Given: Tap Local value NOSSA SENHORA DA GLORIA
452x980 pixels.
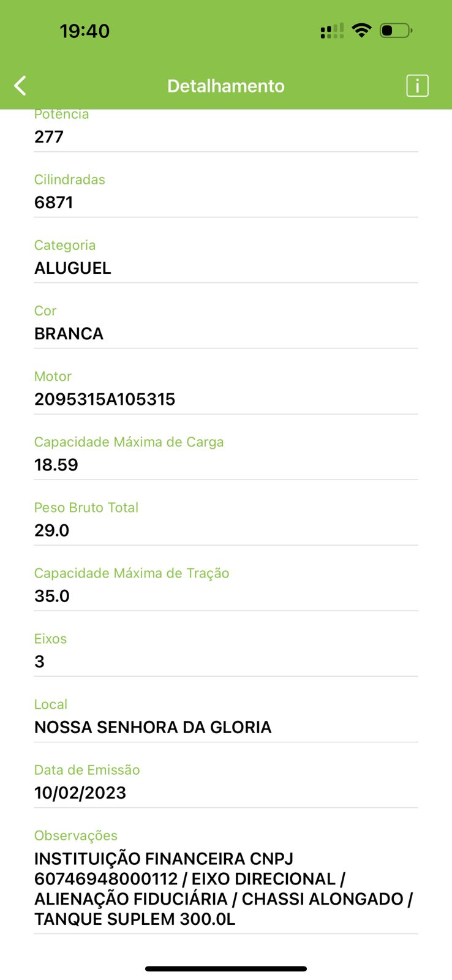Looking at the screenshot, I should point(153,726).
